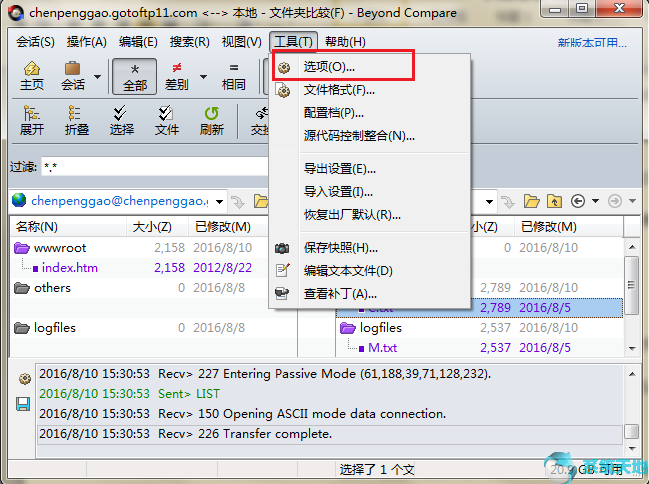Click the log panel scrollbar up arrow
Screen dimensions: 649x484
[x=632, y=374]
